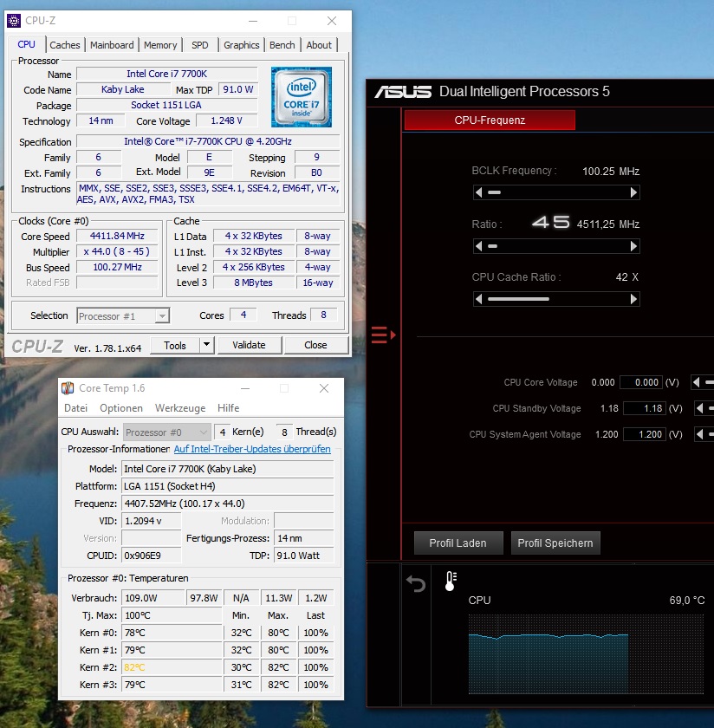Click the CPU Cache Ratio slider track
The height and width of the screenshot is (728, 714).
click(556, 299)
